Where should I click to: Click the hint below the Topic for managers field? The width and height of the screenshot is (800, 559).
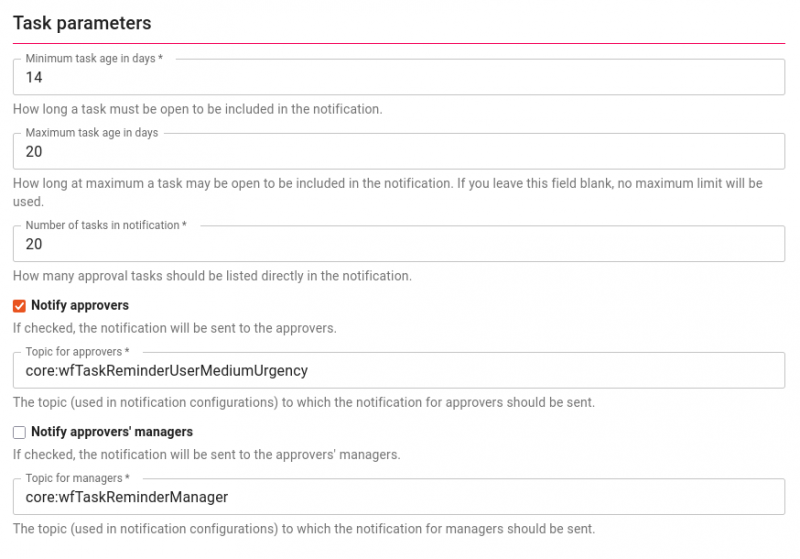click(303, 528)
